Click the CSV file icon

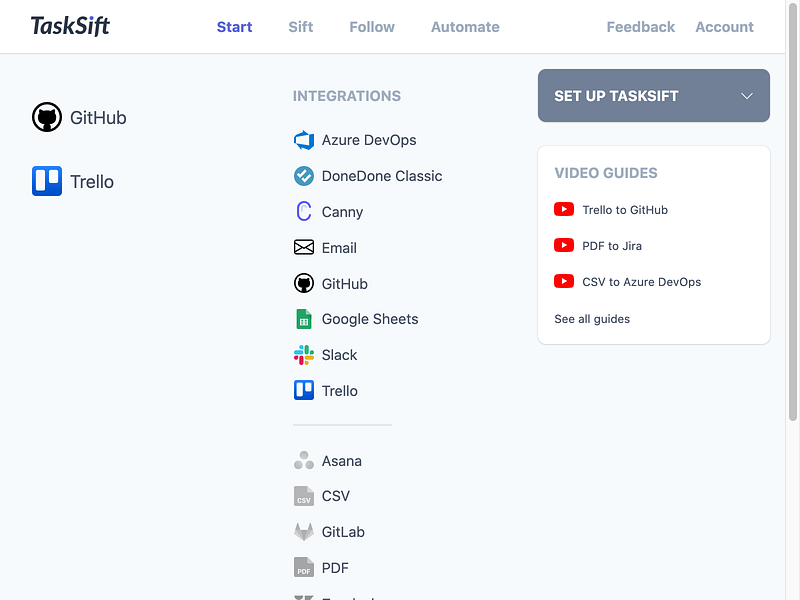click(x=304, y=496)
